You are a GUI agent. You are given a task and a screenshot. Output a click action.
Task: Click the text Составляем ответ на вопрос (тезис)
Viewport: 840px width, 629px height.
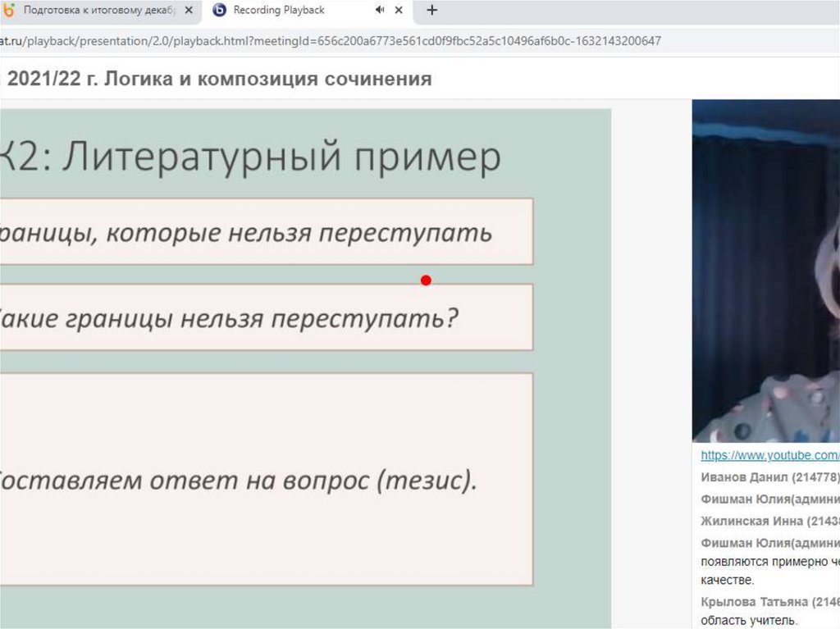pyautogui.click(x=238, y=480)
